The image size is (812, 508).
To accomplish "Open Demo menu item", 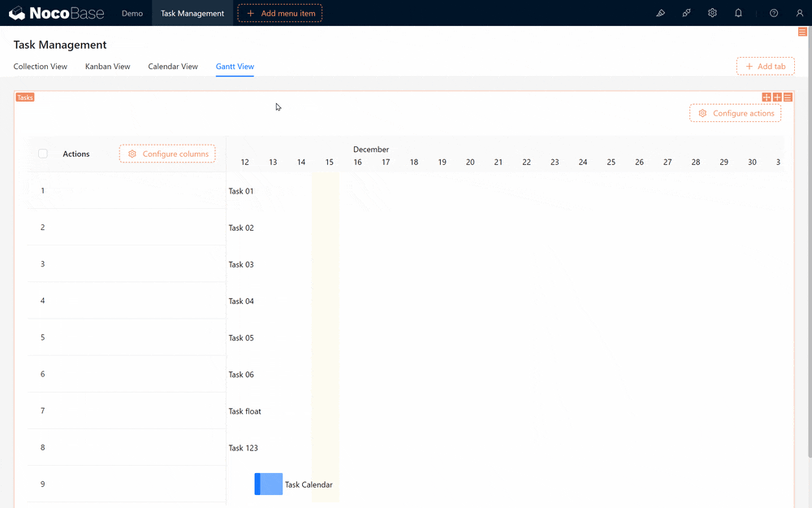I will [132, 13].
